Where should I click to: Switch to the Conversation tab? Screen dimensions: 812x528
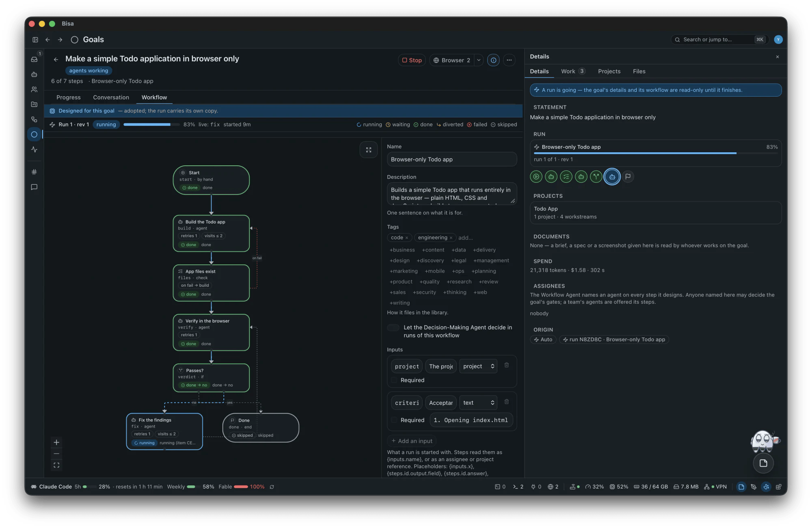111,97
